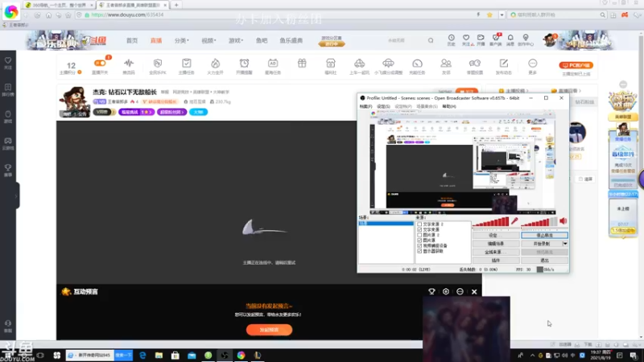
Task: Toggle 显示器获取 source checkbox in OBS
Action: 419,251
